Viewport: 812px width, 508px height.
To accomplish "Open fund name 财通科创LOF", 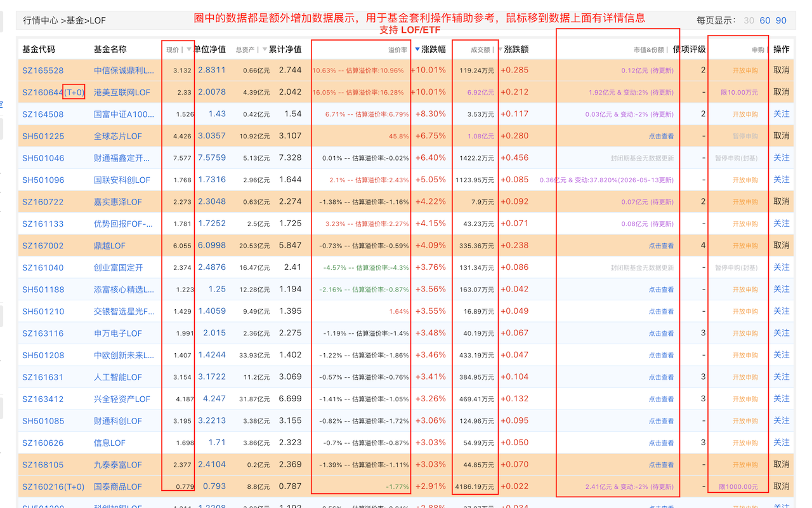I will 118,421.
